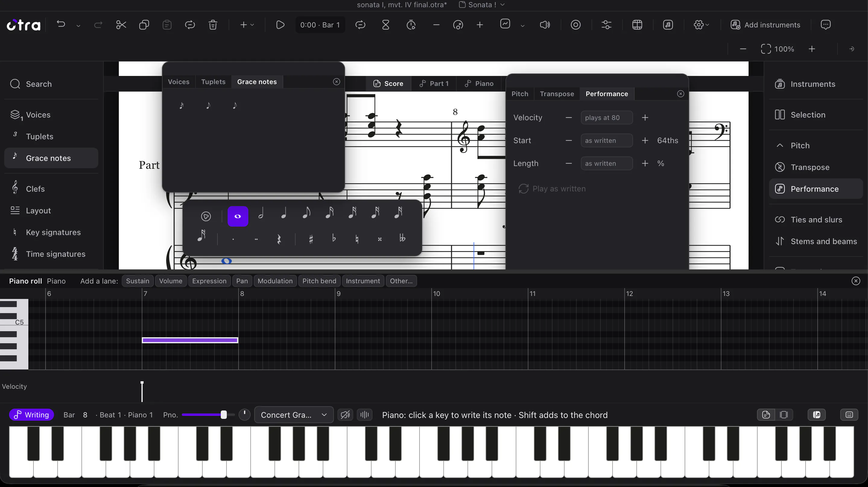Click the copy icon in toolbar
868x487 pixels.
pos(144,25)
